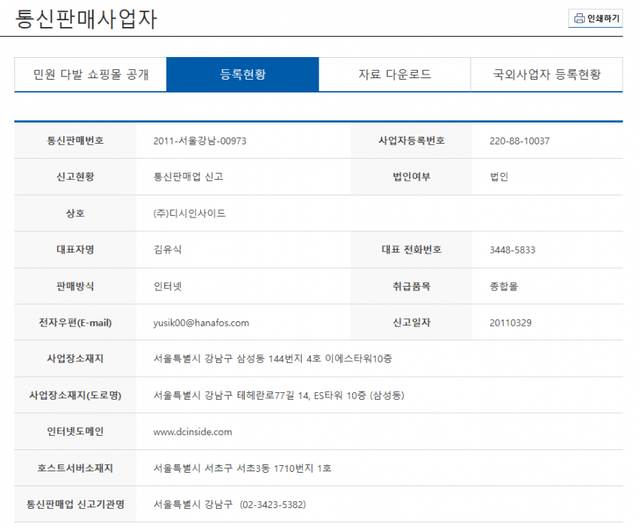
Task: Click business number 220-88-10037
Action: click(519, 141)
